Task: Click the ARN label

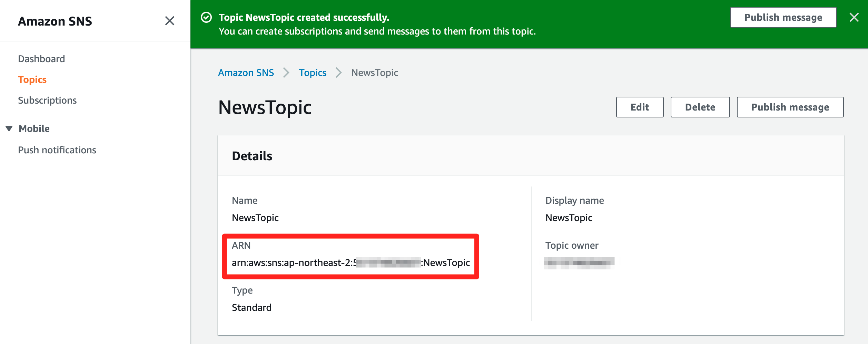Action: [x=241, y=245]
